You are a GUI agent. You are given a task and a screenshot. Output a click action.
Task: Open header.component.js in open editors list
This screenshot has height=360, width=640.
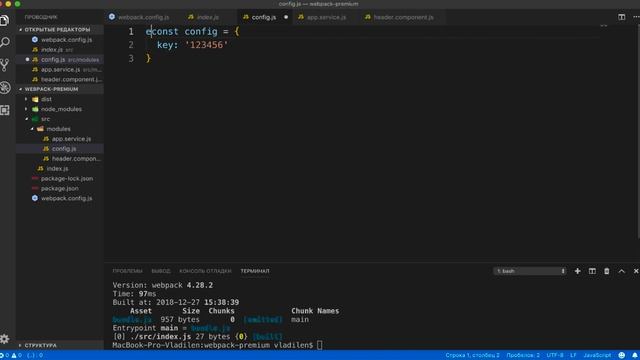click(x=60, y=79)
